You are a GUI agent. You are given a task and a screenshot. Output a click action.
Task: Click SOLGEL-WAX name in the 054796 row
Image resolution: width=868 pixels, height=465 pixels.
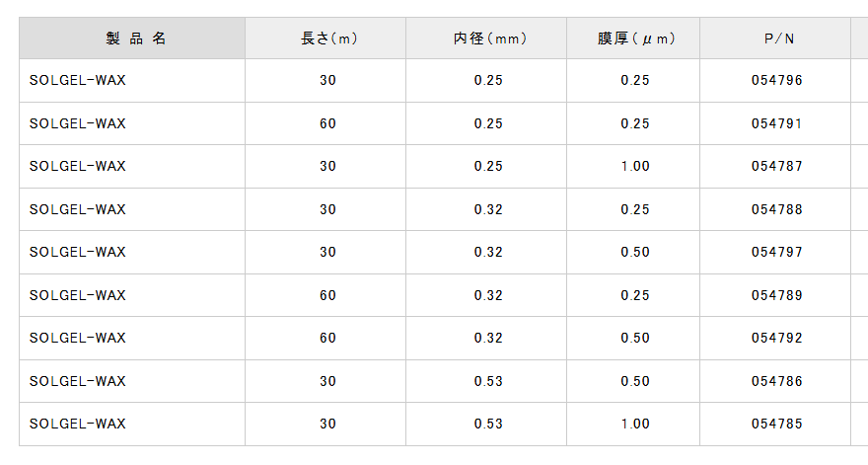click(x=78, y=80)
